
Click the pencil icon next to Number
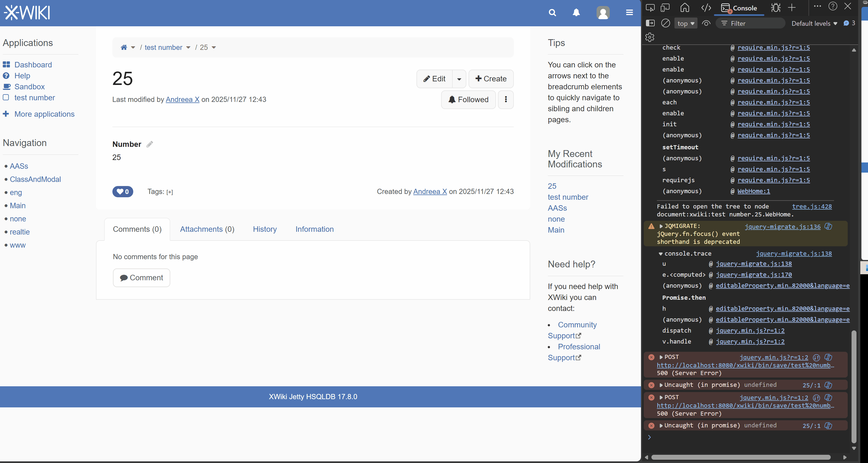150,144
